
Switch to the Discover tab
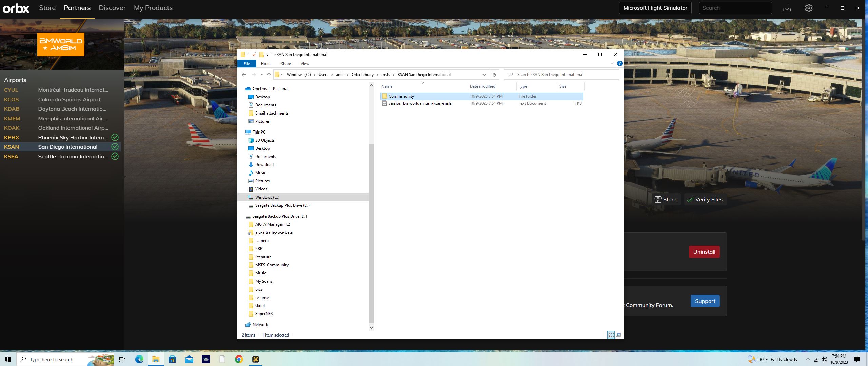point(112,8)
